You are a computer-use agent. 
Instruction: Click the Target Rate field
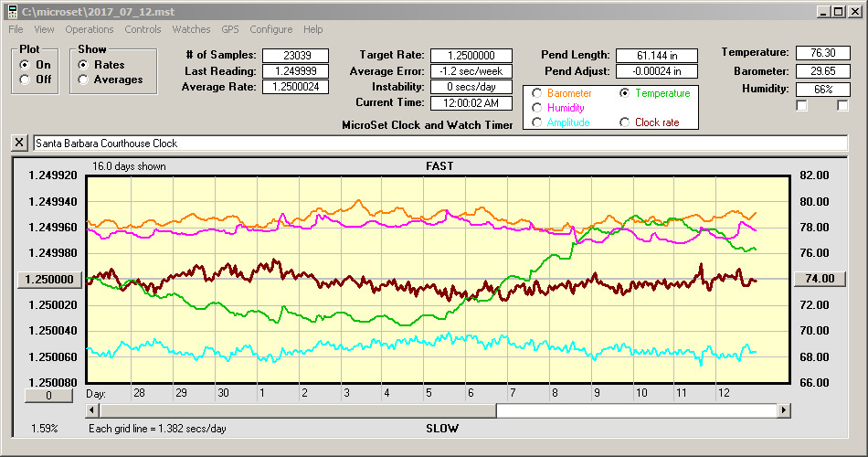pyautogui.click(x=471, y=56)
